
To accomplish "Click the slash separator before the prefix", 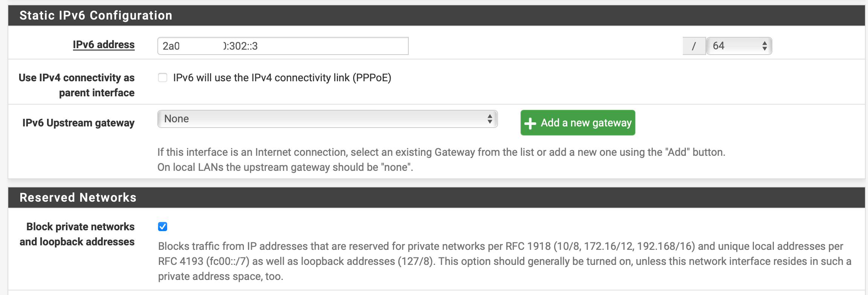I will (694, 46).
